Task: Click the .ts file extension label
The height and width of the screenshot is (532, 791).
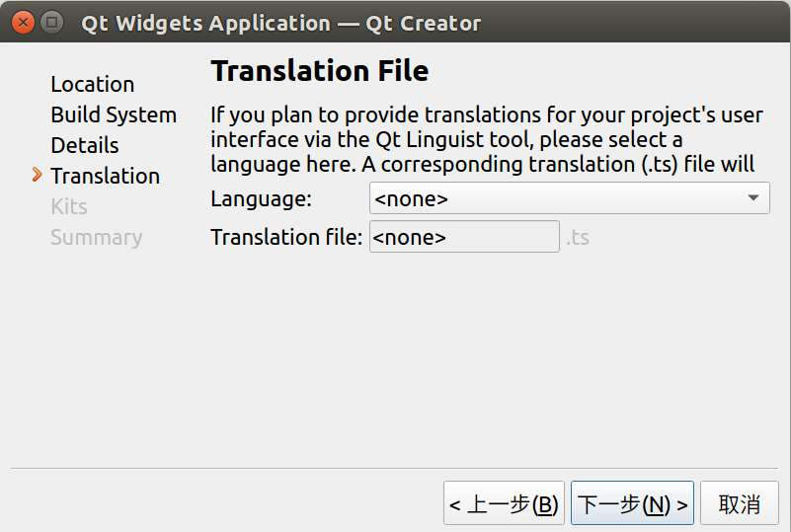Action: point(578,238)
